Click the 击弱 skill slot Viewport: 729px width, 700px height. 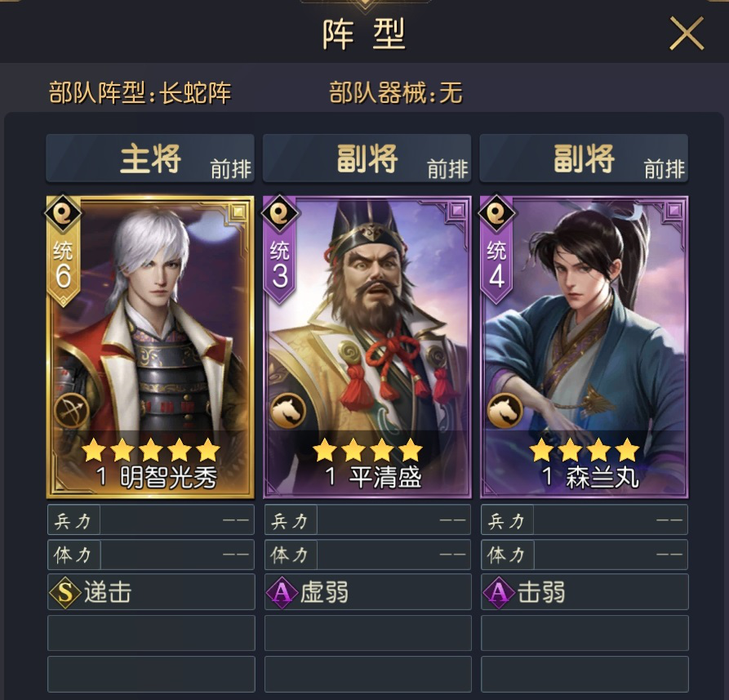(x=585, y=591)
